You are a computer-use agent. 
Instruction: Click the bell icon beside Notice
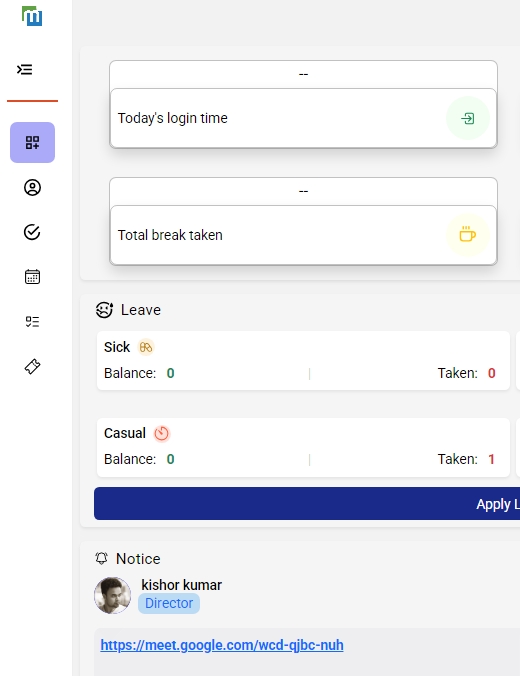click(x=101, y=558)
